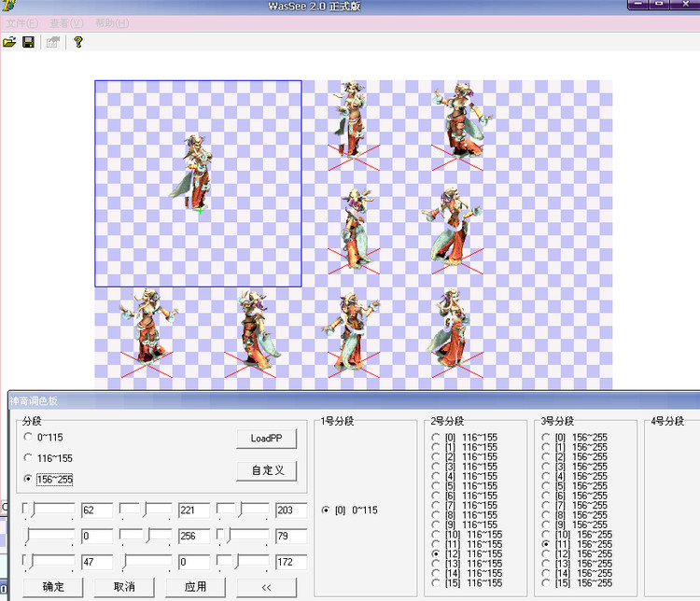Select the 116~155 segment radio button
Viewport: 700px width, 601px height.
tap(28, 457)
